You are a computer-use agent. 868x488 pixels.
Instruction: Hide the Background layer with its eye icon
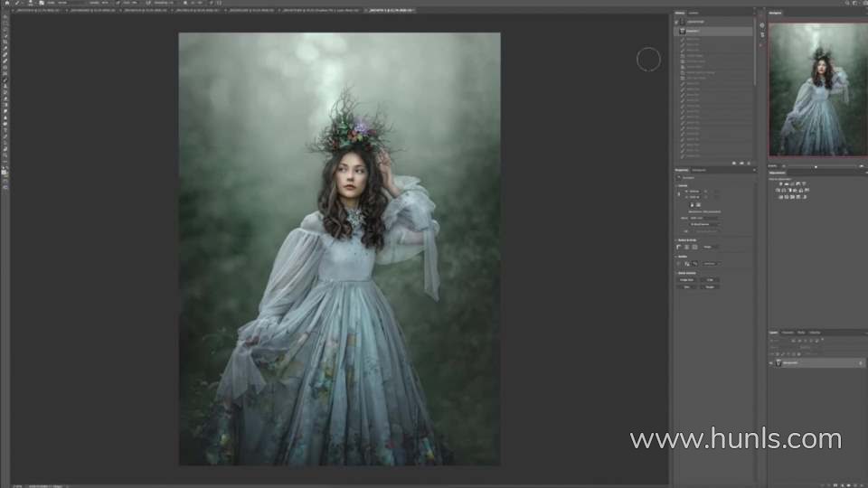(771, 362)
